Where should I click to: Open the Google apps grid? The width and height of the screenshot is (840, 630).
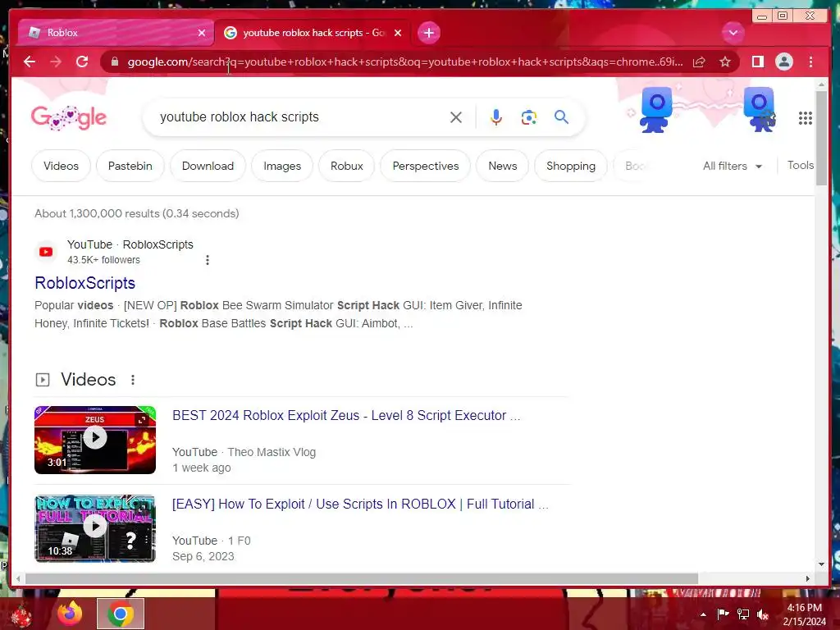806,118
